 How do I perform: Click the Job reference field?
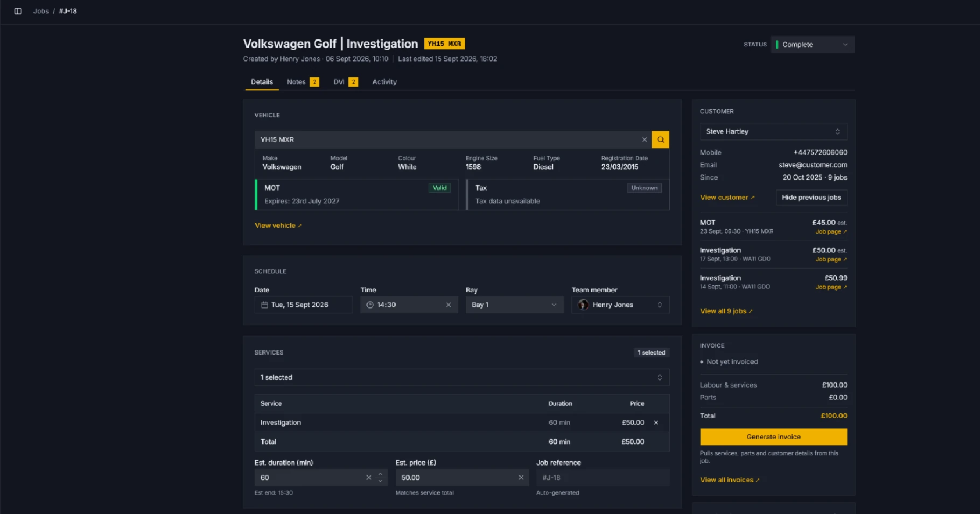point(603,477)
